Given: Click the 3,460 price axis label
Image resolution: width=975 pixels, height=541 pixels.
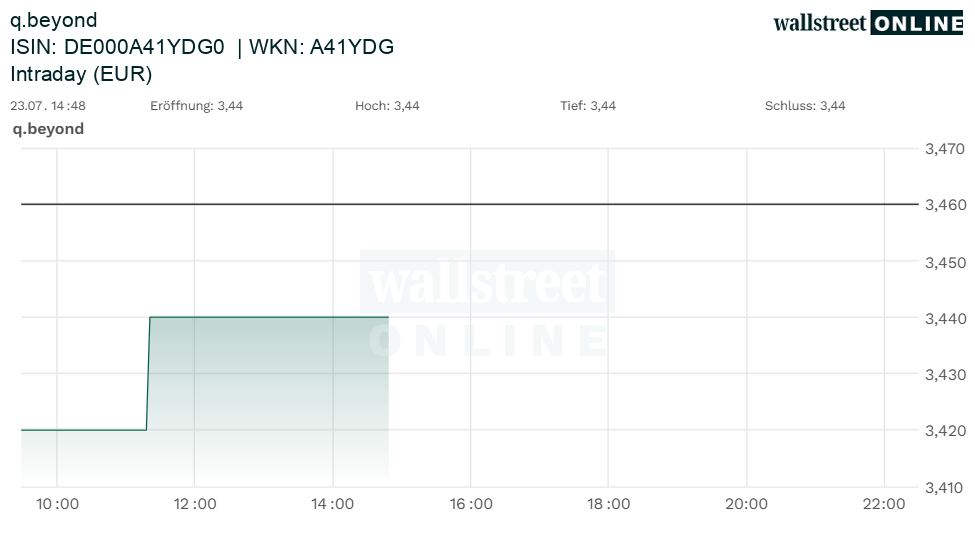Looking at the screenshot, I should (945, 205).
